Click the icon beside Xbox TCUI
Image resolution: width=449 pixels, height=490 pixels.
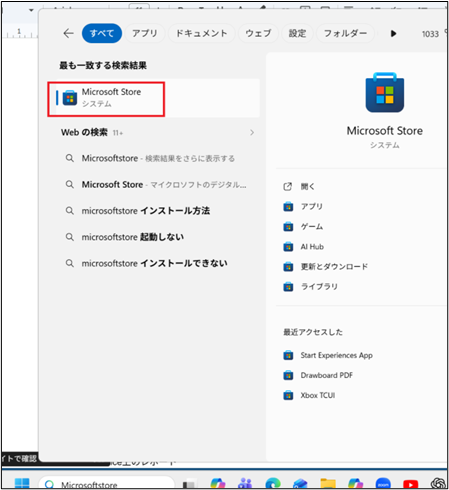(x=288, y=395)
